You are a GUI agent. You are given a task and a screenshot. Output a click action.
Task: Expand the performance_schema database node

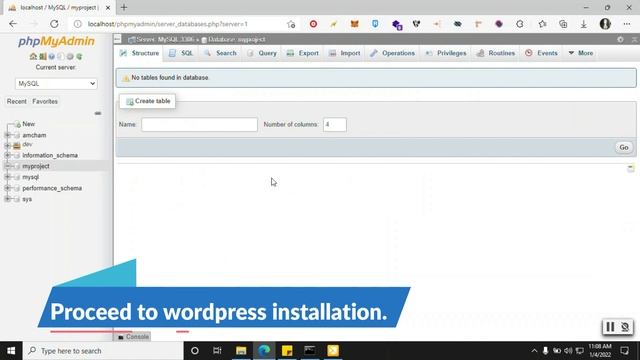[7, 188]
